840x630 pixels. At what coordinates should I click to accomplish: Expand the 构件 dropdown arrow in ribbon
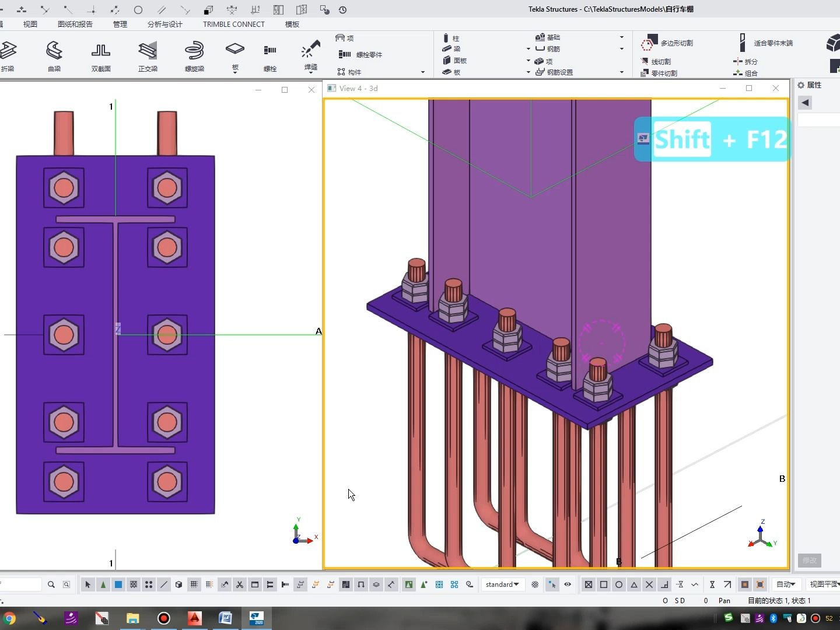423,72
